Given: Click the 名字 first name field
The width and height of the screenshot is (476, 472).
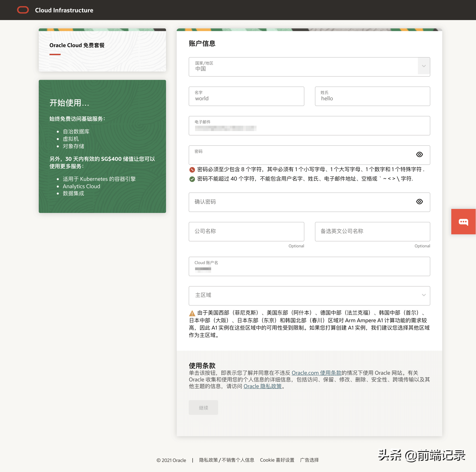Looking at the screenshot, I should [246, 96].
